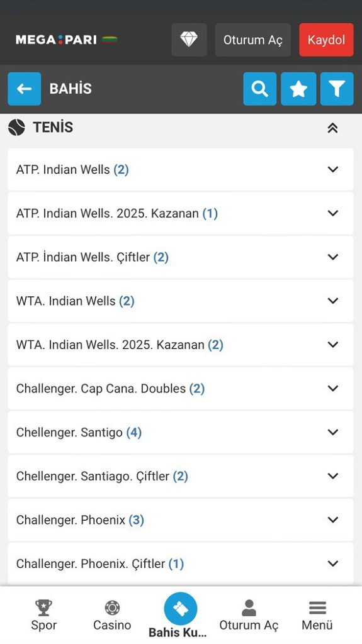Open the Bahis Kuponu ticket icon
Screen dimensions: 362x644
180,609
